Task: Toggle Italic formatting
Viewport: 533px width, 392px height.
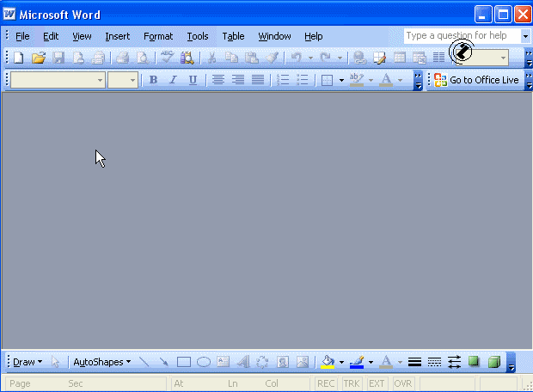Action: pyautogui.click(x=173, y=80)
